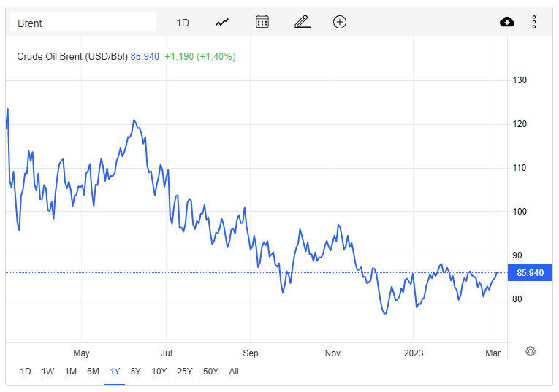Click the Sep date axis label
This screenshot has width=559, height=392.
point(250,353)
